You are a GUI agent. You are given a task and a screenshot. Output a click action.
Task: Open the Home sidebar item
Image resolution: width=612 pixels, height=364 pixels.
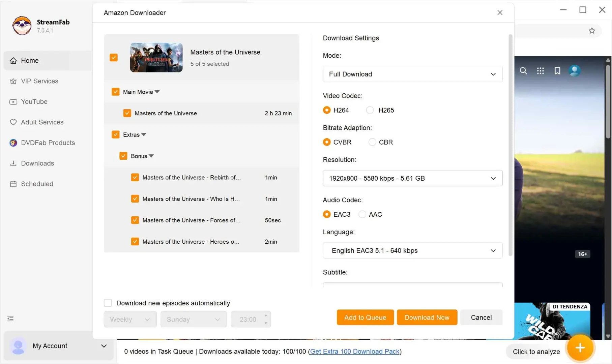coord(48,61)
